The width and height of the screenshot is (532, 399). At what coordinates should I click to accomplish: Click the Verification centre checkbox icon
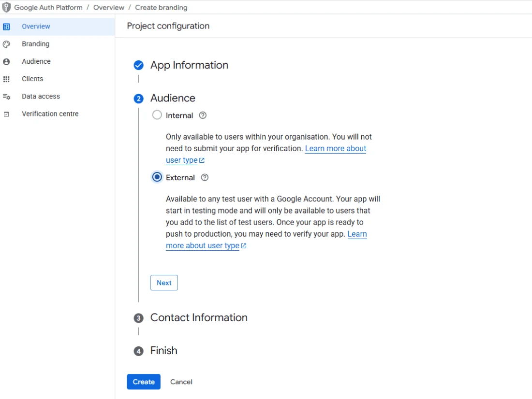pos(6,114)
